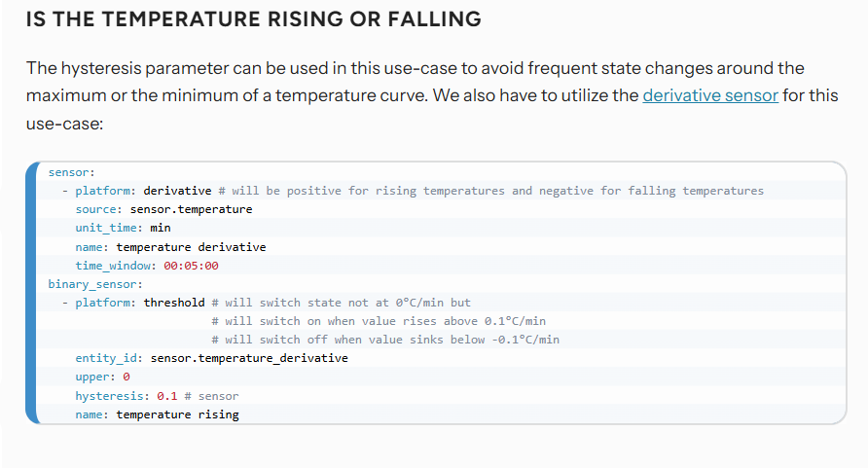Click the blue left border of code block
Image resolution: width=868 pixels, height=468 pixels.
31,293
